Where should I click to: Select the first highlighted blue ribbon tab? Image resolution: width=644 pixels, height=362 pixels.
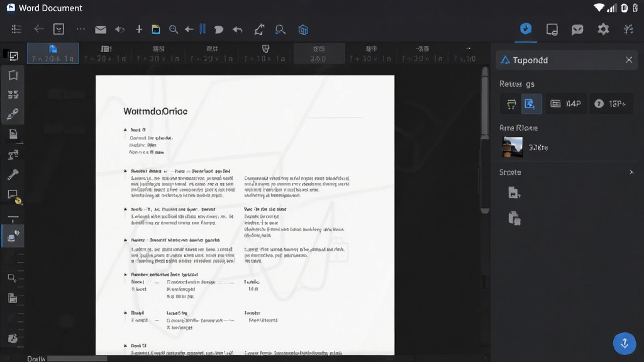click(53, 53)
